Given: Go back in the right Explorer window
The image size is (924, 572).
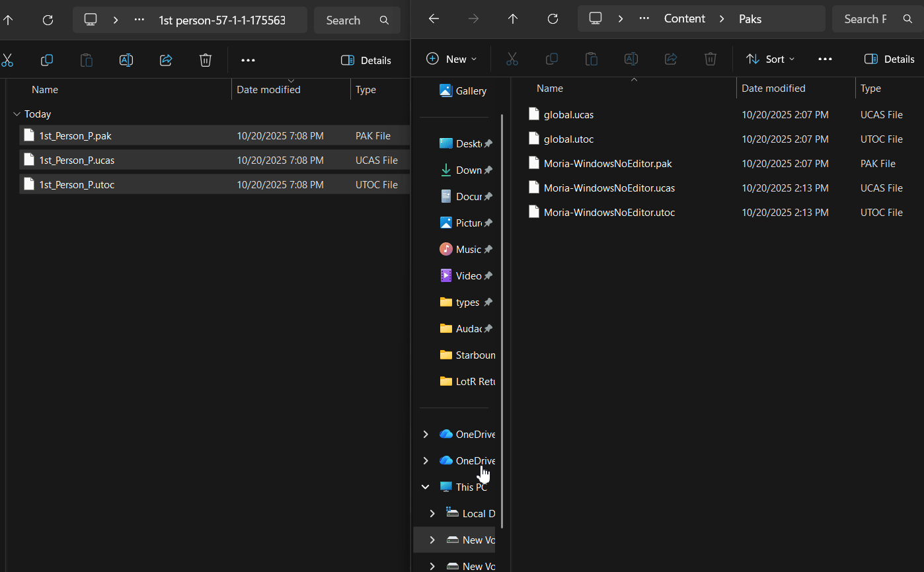Looking at the screenshot, I should [x=434, y=19].
